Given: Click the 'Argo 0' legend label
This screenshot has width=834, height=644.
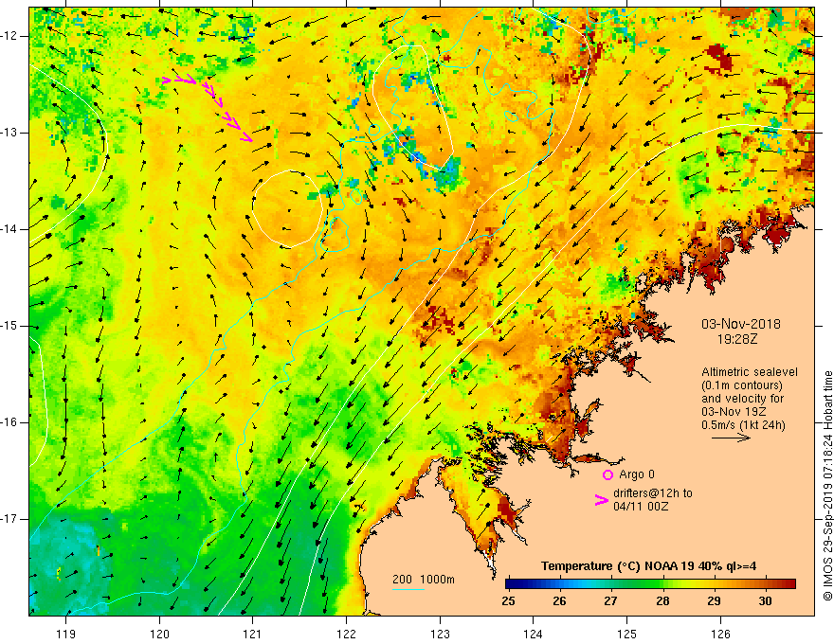Looking at the screenshot, I should [637, 474].
